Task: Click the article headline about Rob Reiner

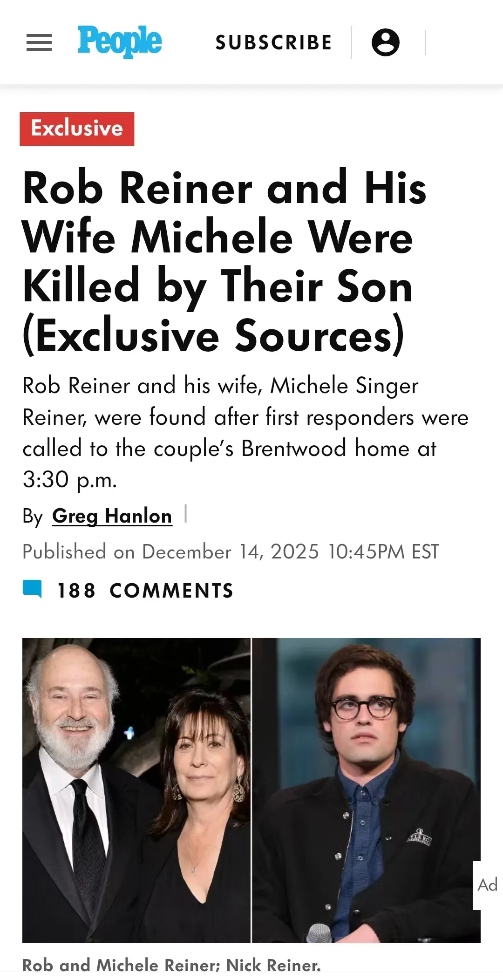Action: pos(224,262)
